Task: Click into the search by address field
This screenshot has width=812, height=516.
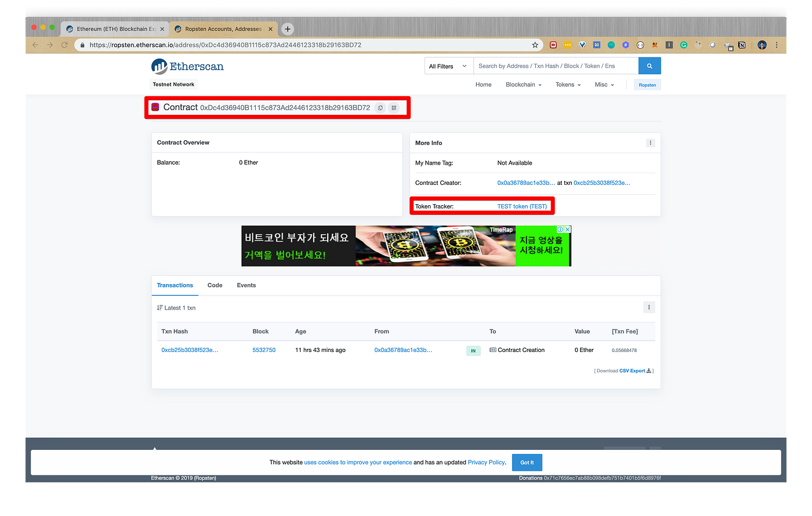Action: (x=556, y=66)
